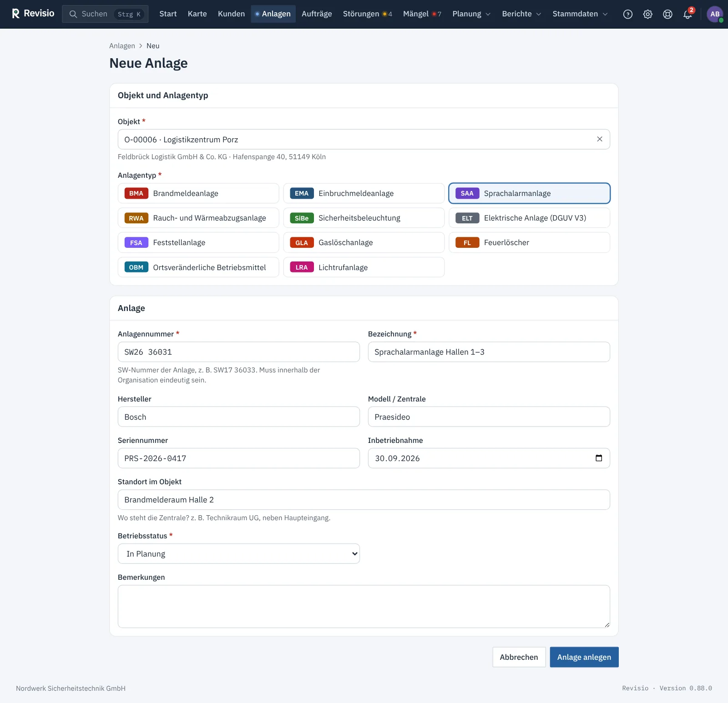Click the Anlagennummer input field

(x=239, y=352)
